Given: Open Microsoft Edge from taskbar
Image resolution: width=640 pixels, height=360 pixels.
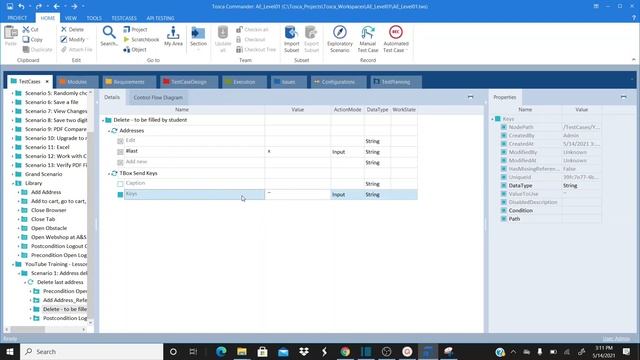Looking at the screenshot, I should tap(221, 351).
